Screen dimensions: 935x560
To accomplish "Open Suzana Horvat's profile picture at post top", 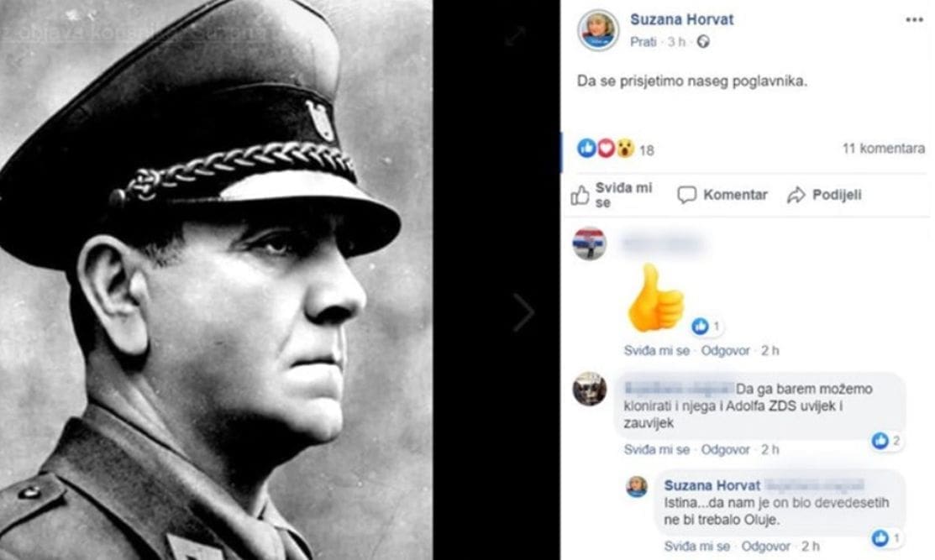I will [x=597, y=30].
